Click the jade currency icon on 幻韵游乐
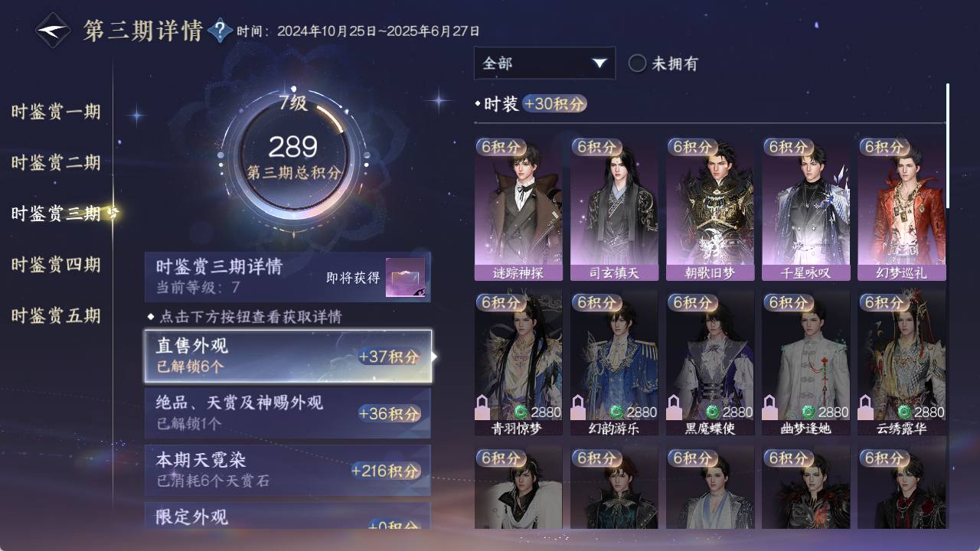Viewport: 980px width, 551px height. tap(617, 412)
